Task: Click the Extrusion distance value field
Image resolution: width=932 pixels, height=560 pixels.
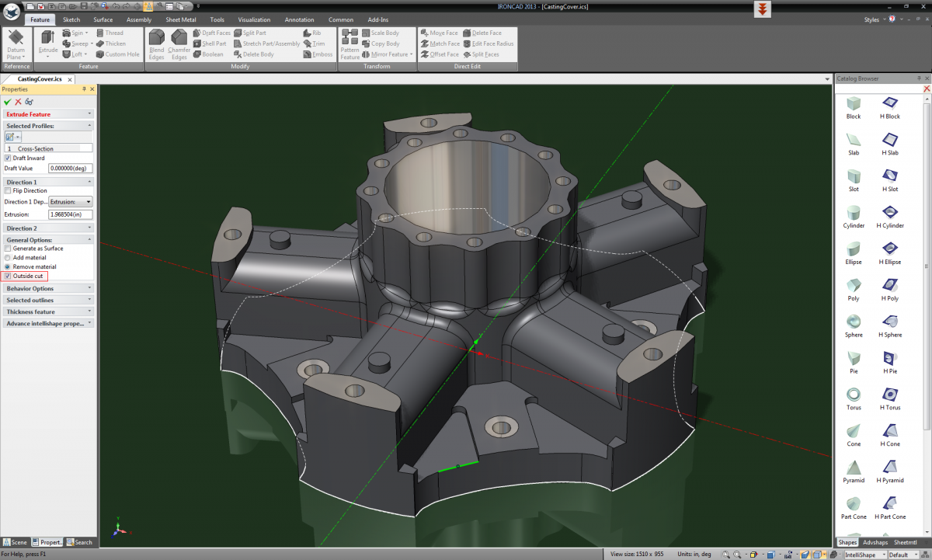Action: click(70, 214)
